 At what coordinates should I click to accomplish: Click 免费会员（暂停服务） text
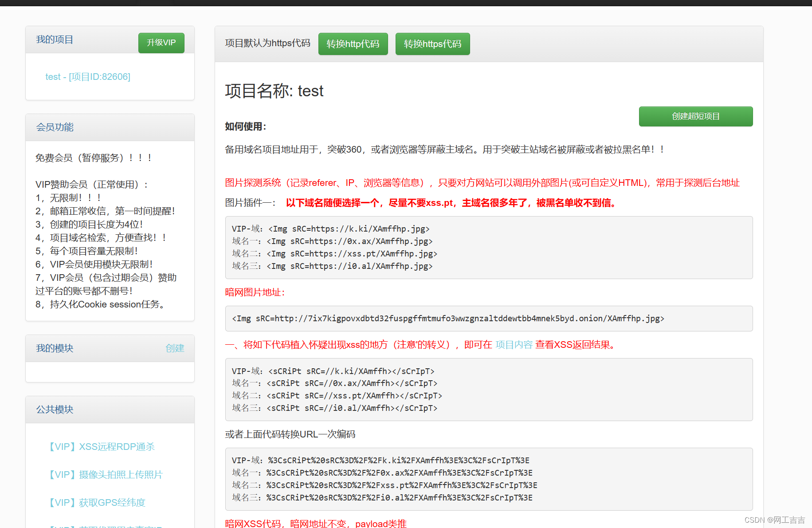(x=94, y=158)
